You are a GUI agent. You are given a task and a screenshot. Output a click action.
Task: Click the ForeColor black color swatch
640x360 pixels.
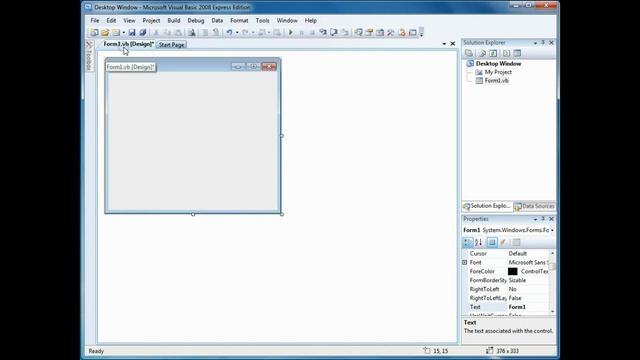(513, 271)
